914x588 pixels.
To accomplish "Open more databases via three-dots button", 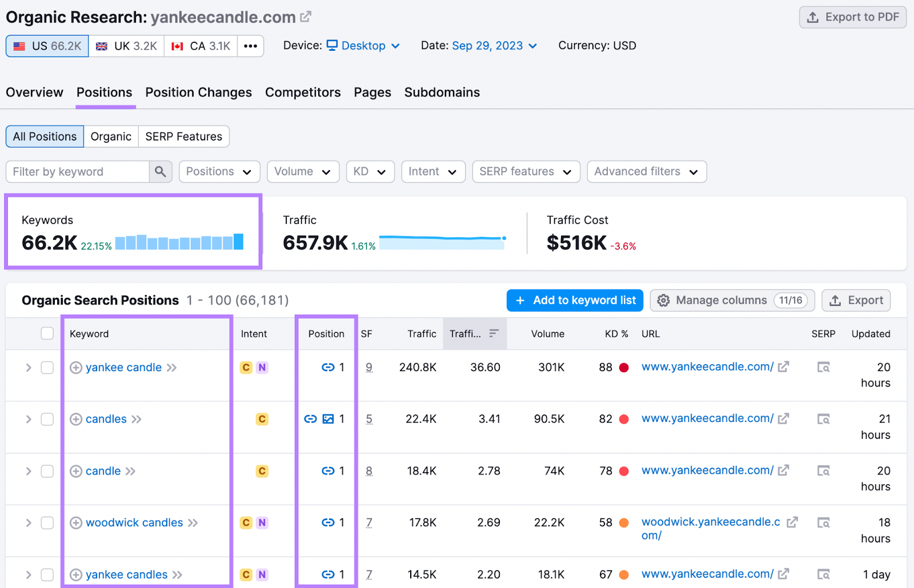I will [250, 46].
